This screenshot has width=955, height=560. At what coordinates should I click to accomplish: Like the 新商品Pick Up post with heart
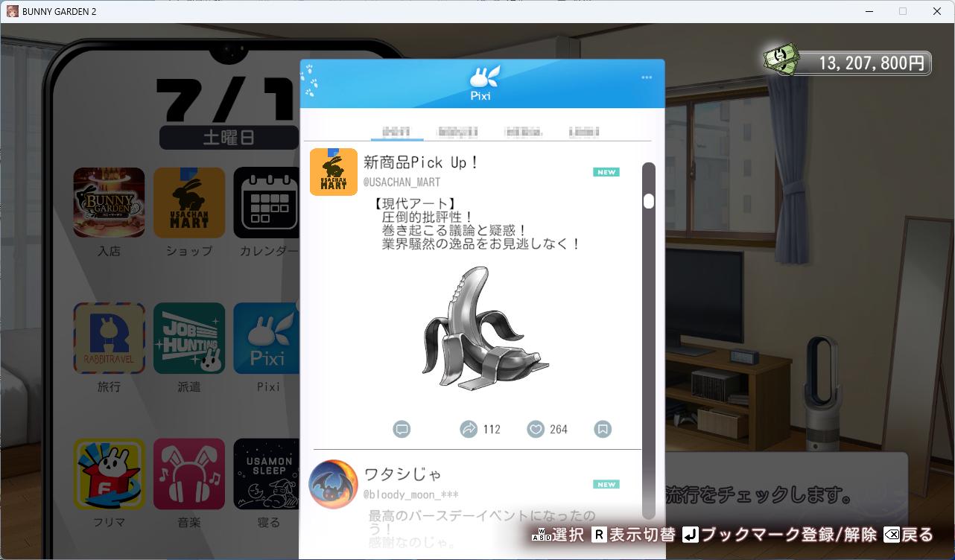(535, 429)
